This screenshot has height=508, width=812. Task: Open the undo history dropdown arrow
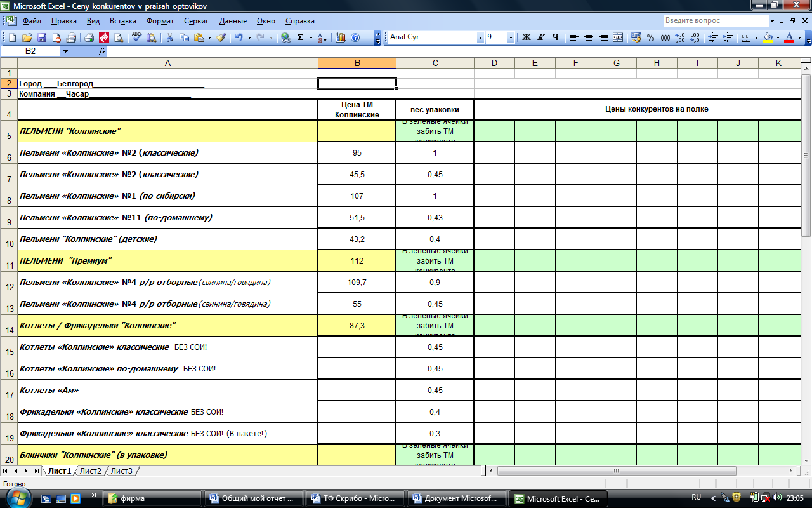(x=249, y=37)
